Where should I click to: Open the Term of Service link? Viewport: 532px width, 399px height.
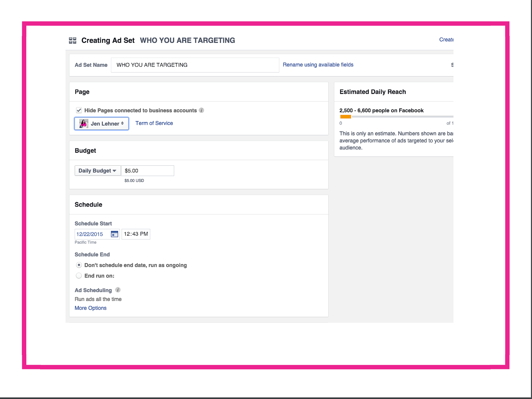[x=154, y=123]
